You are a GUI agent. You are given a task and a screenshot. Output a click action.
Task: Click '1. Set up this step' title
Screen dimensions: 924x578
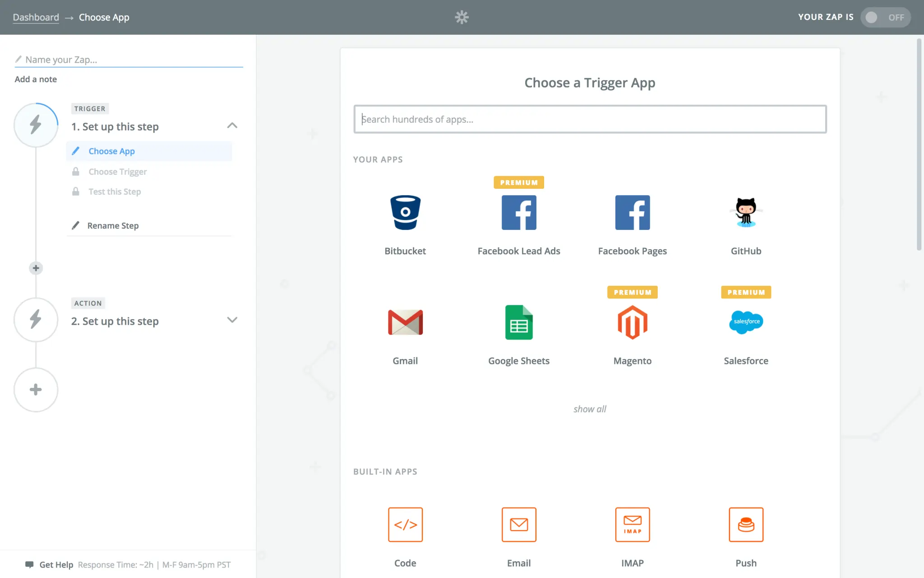[x=115, y=126]
